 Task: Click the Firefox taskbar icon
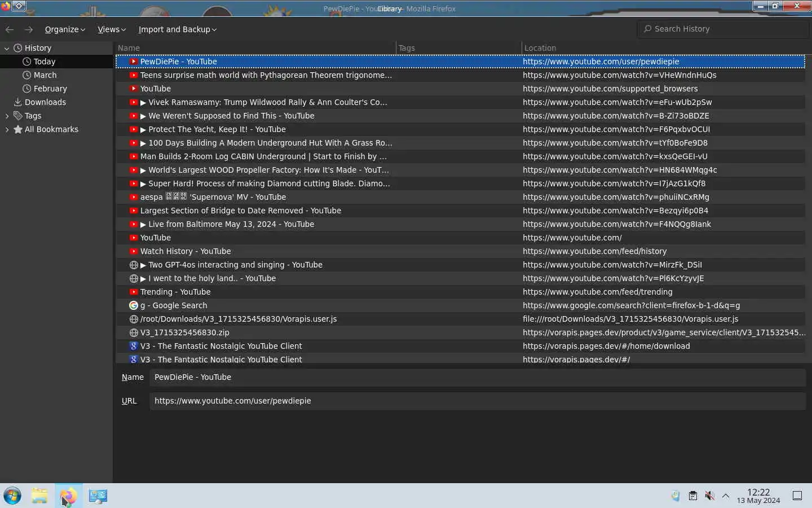coord(68,496)
